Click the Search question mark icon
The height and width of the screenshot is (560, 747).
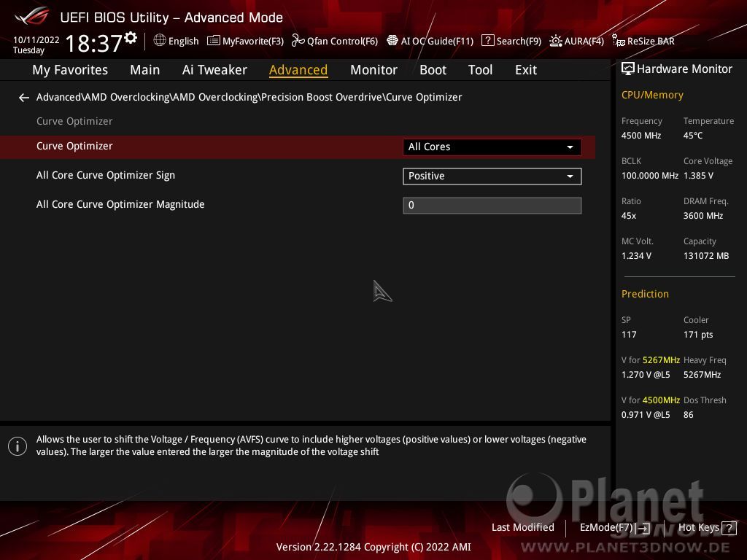click(488, 41)
